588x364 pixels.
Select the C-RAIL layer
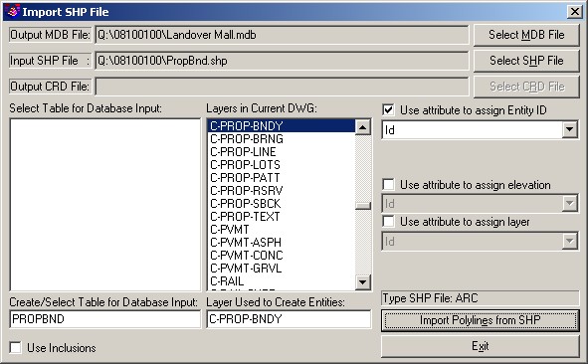[x=282, y=281]
